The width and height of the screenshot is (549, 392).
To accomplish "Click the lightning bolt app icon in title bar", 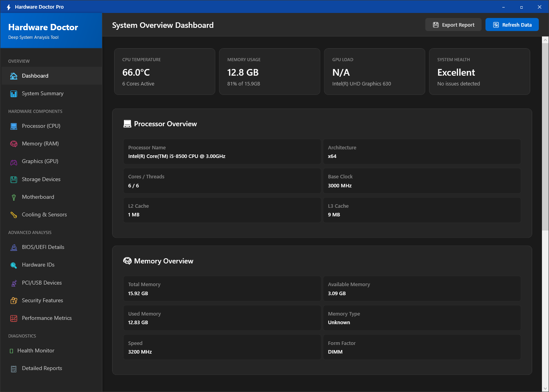I will (x=9, y=7).
